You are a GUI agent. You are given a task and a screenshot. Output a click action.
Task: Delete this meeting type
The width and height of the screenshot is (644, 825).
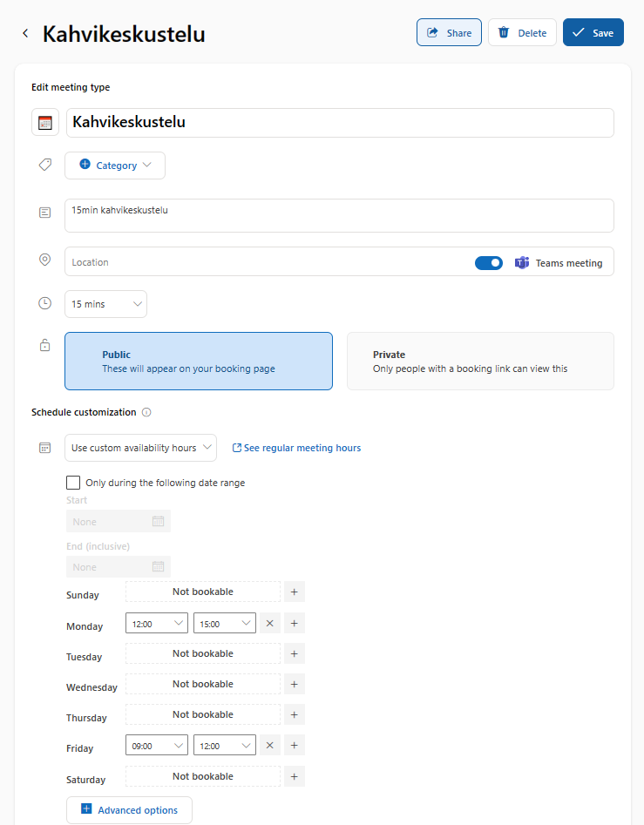click(x=522, y=32)
